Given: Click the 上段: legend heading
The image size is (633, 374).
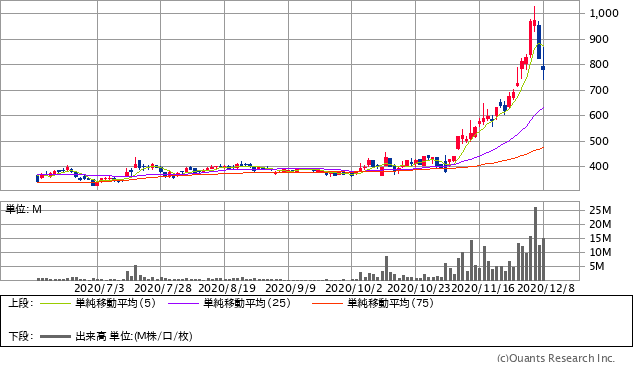Looking at the screenshot, I should coord(21,303).
